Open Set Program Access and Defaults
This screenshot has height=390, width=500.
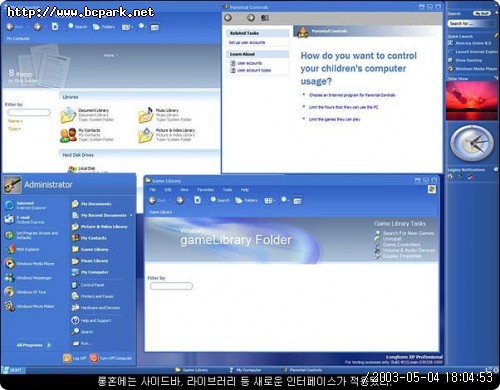pyautogui.click(x=32, y=235)
